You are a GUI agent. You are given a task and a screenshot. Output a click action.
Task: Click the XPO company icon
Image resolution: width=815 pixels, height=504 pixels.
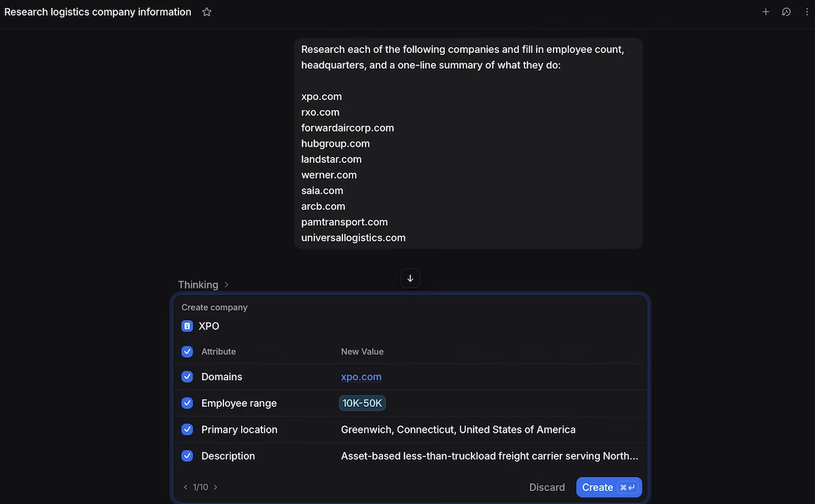click(187, 326)
